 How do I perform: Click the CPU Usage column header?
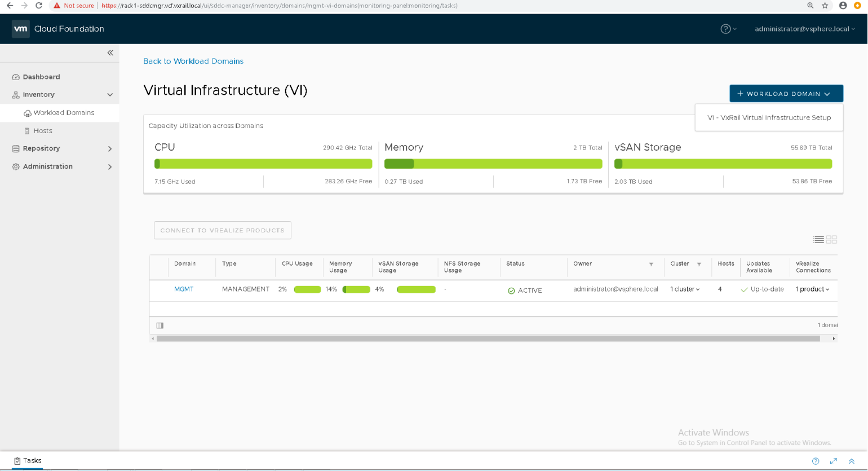click(297, 264)
